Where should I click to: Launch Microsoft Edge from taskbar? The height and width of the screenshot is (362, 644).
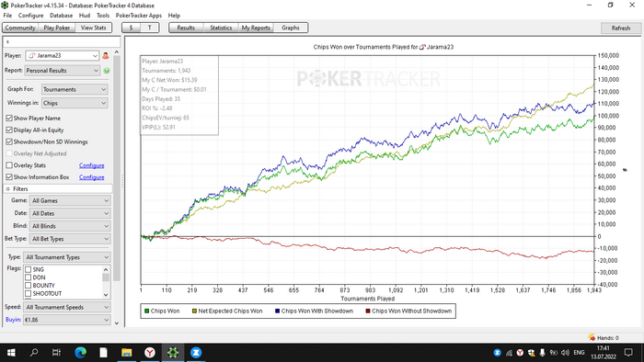[x=81, y=352]
